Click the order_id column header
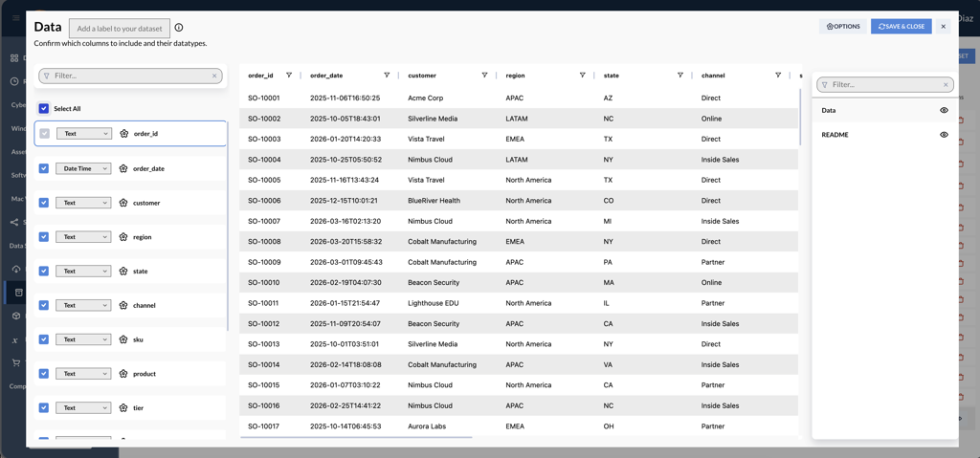This screenshot has width=980, height=458. [x=260, y=76]
